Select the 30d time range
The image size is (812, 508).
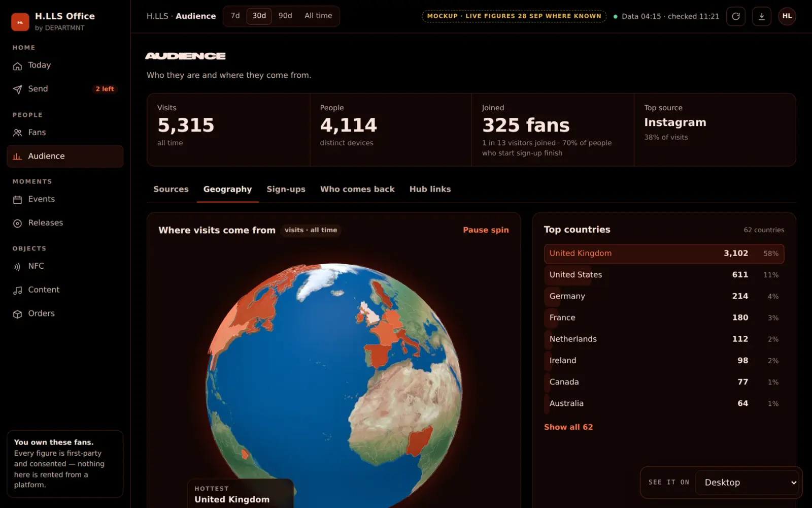tap(259, 16)
